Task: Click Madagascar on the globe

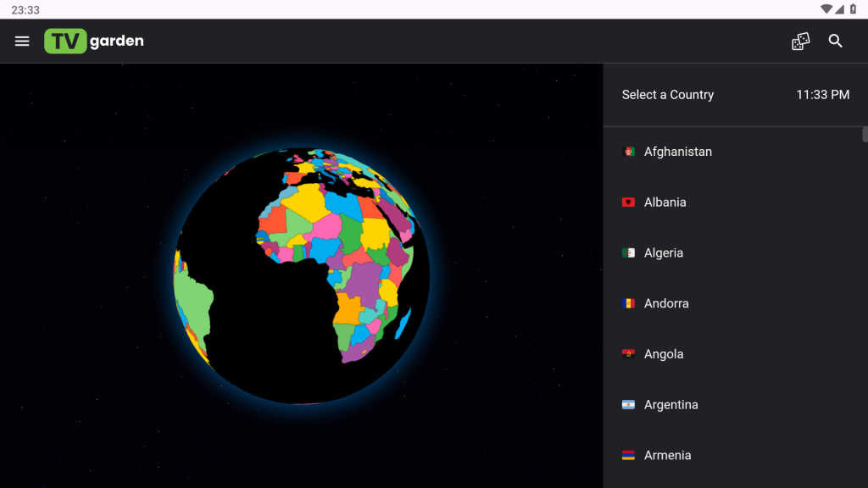Action: [x=403, y=324]
